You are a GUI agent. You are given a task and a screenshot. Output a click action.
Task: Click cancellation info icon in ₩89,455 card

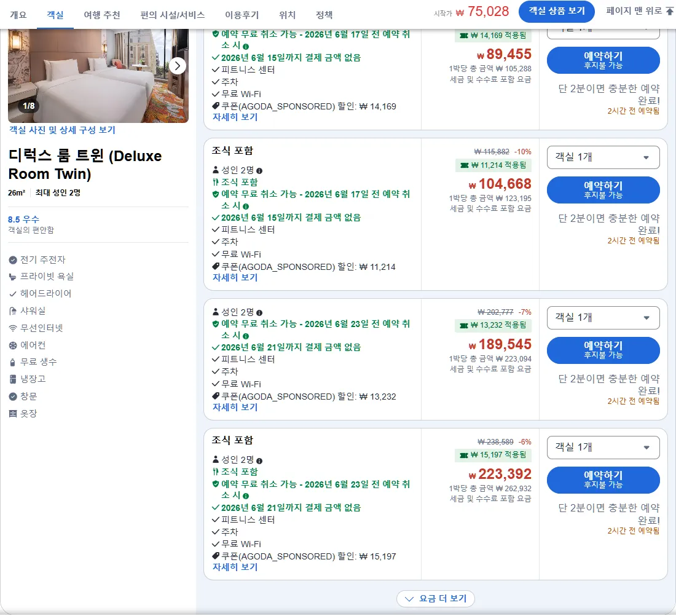click(246, 47)
